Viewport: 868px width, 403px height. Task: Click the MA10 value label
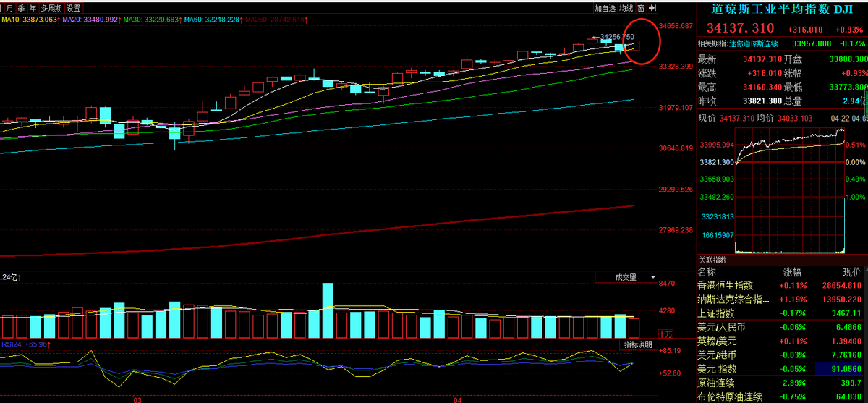click(30, 20)
